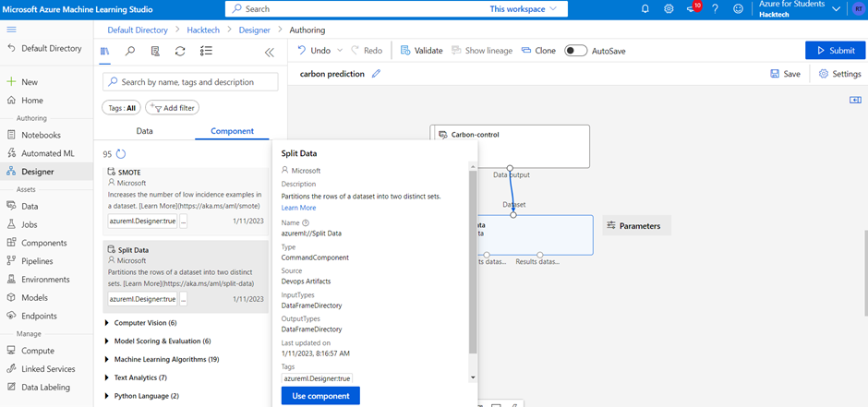Click the Add filter button
This screenshot has width=868, height=407.
(x=172, y=108)
